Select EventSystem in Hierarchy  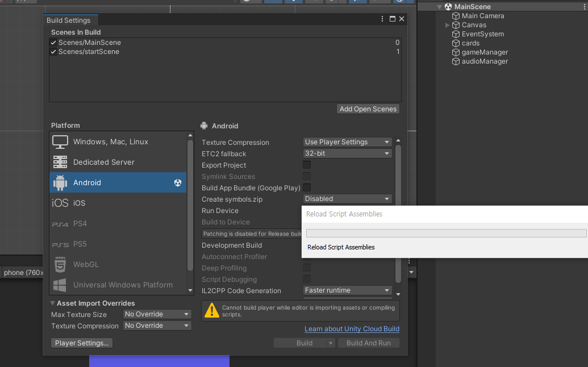pos(483,34)
